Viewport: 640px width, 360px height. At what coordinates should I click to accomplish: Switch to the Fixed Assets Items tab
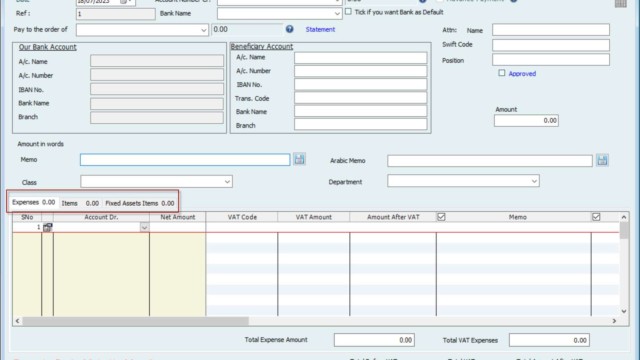[140, 203]
